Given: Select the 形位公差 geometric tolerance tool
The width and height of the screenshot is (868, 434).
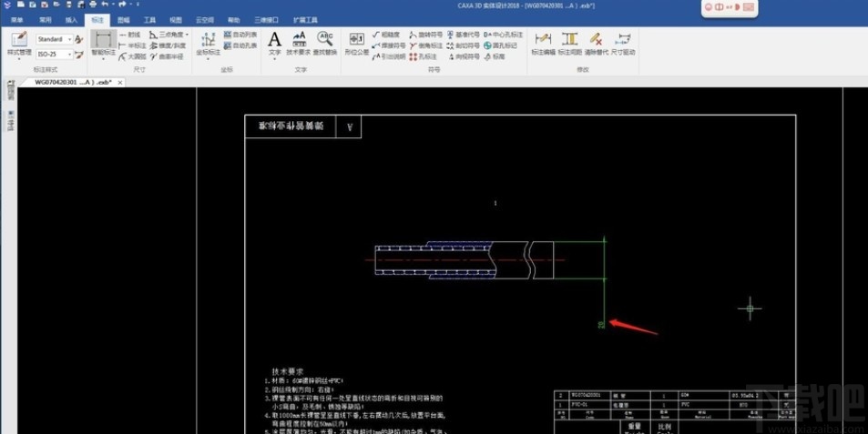Looking at the screenshot, I should click(356, 43).
